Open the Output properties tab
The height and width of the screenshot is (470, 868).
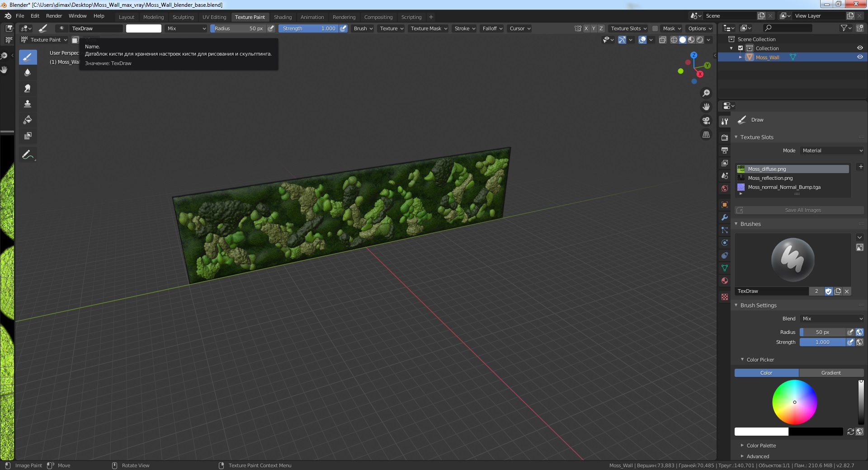point(725,150)
